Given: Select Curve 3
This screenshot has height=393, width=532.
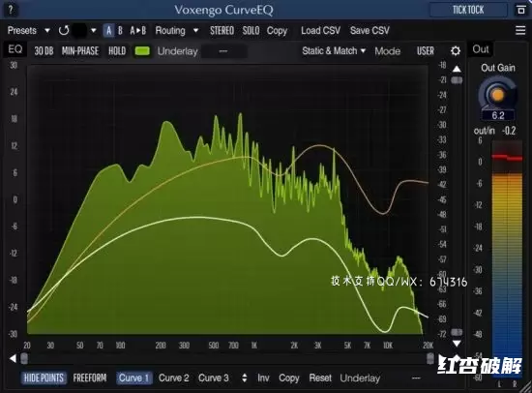Looking at the screenshot, I should pyautogui.click(x=214, y=378).
